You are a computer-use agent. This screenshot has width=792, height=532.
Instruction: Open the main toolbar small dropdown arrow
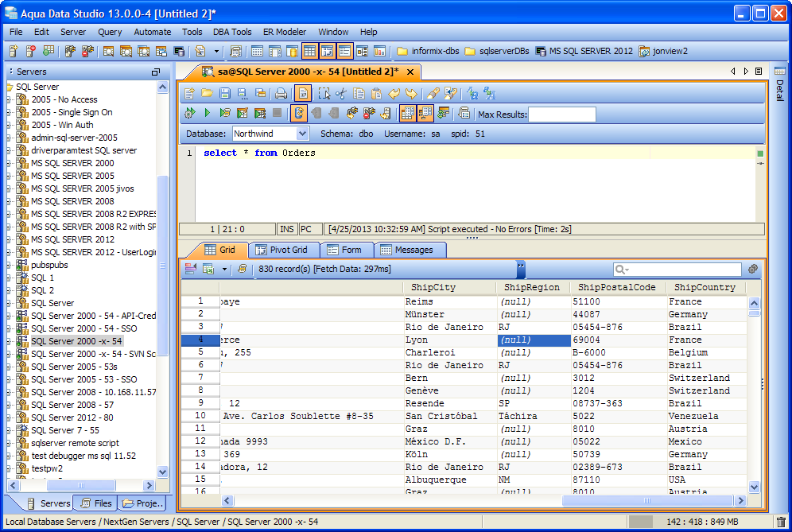[217, 51]
